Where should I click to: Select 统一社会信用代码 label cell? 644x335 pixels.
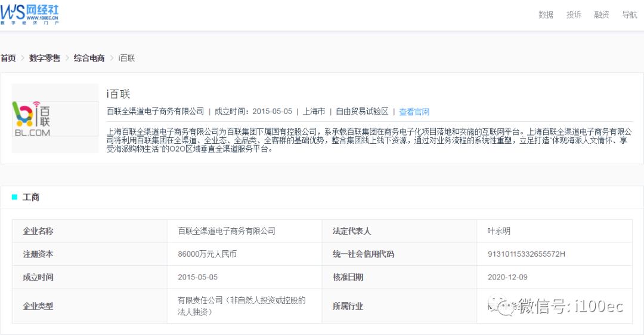point(399,254)
